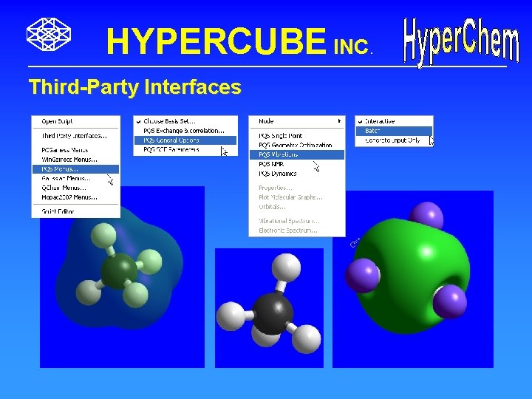Select highlighted PQS Menus... item
Viewport: 532px width, 399px height.
coord(75,169)
